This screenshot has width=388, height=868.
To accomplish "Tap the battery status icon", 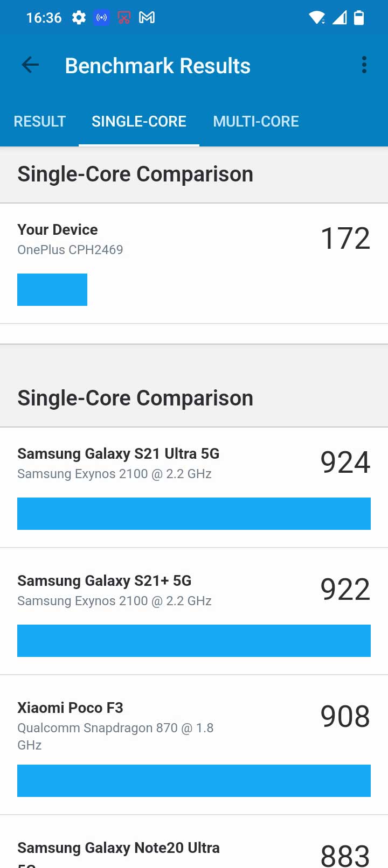I will [x=359, y=18].
